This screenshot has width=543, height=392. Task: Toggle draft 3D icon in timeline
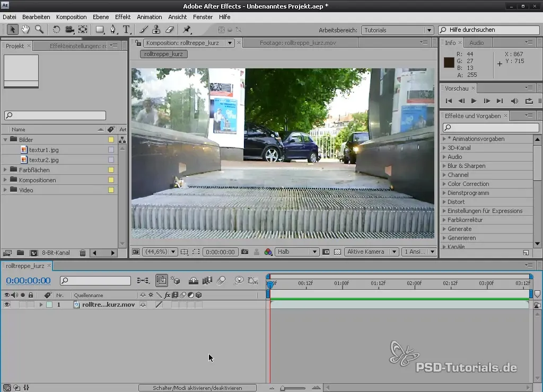tap(175, 281)
